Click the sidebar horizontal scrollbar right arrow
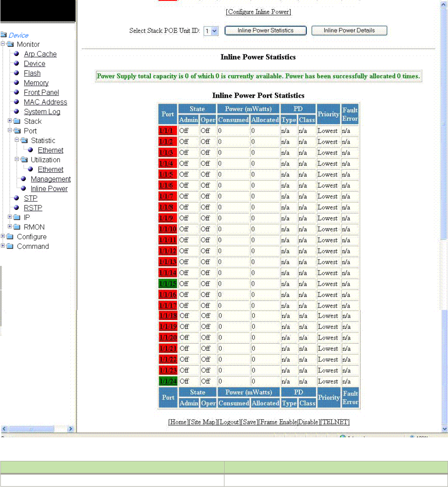This screenshot has width=448, height=487. [x=70, y=429]
